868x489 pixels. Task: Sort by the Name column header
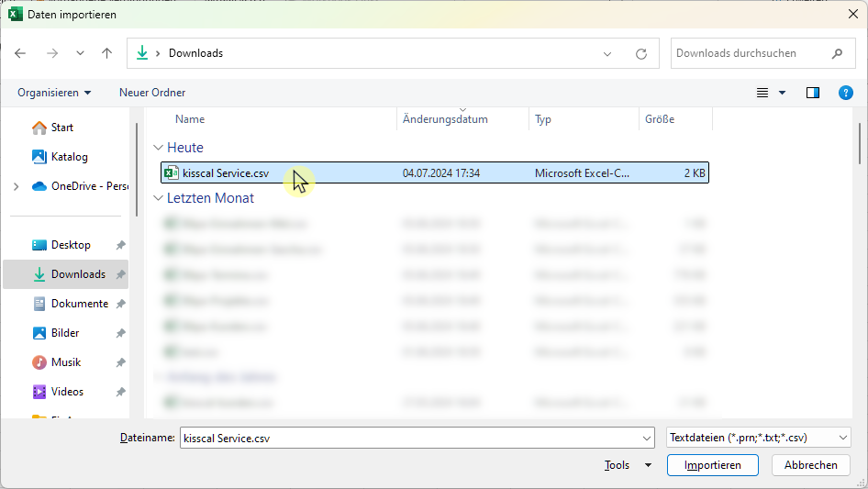190,119
